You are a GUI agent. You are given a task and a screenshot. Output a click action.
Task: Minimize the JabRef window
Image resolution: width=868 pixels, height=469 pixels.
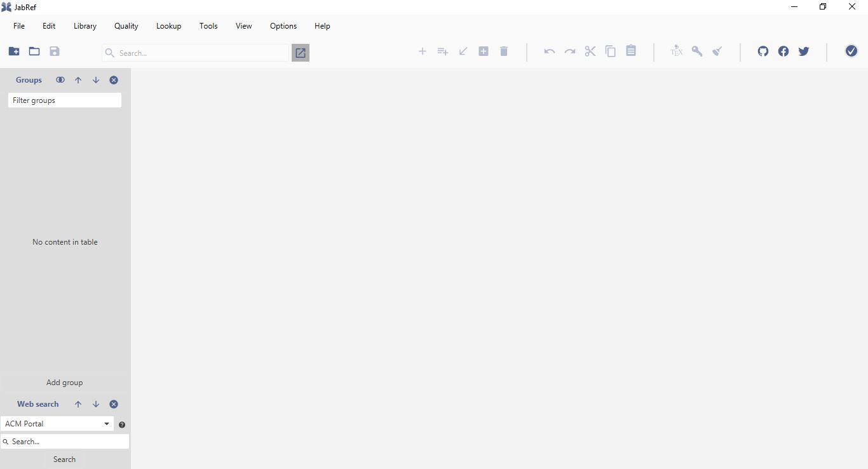pos(794,7)
